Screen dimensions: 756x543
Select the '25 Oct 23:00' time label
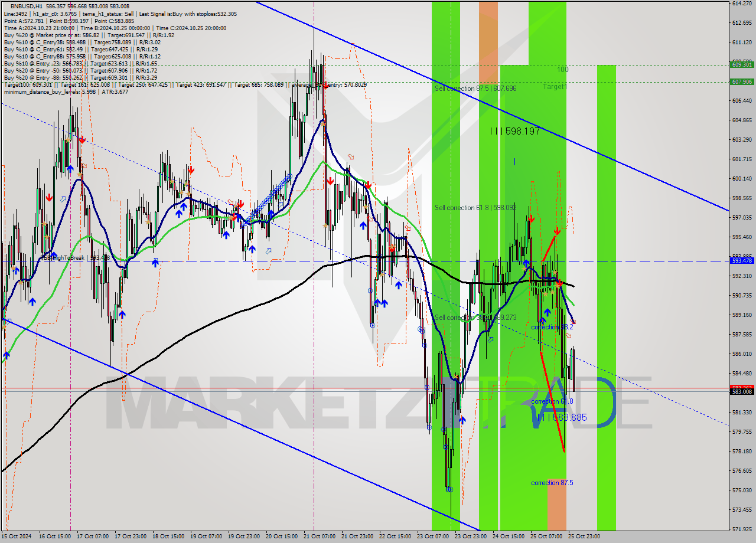coord(584,537)
